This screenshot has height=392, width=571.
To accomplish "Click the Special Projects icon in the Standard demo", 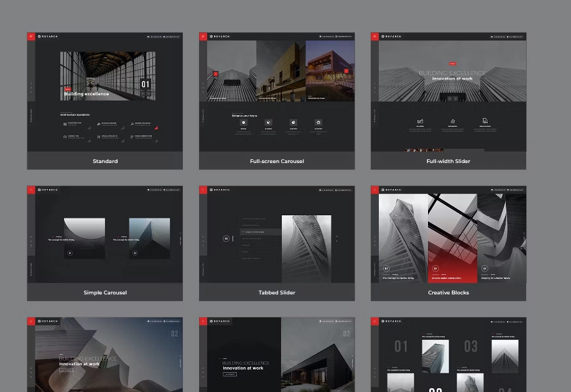I will click(x=98, y=137).
